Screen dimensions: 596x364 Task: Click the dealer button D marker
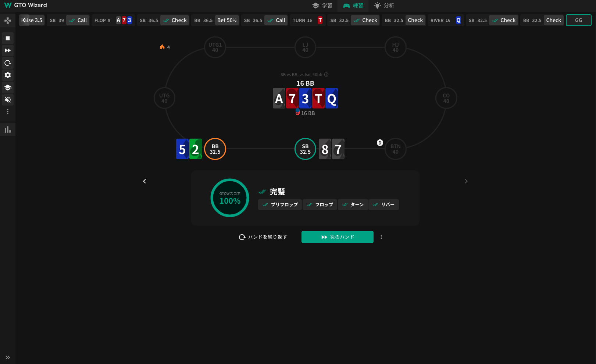point(380,143)
